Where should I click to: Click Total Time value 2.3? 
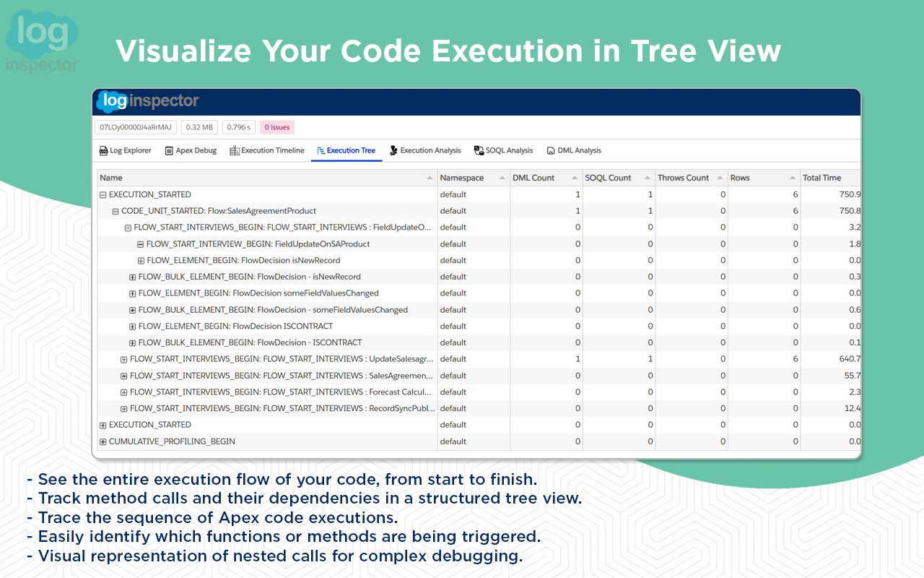point(855,392)
